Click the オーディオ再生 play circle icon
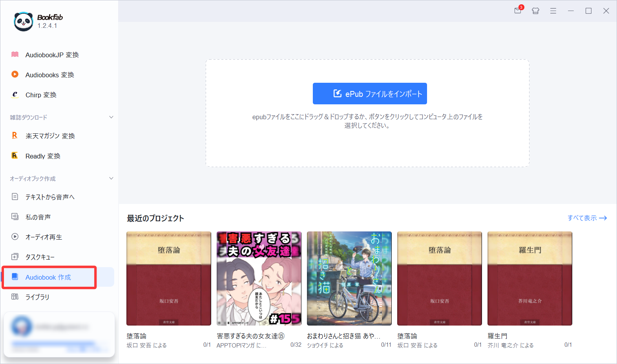Screen dimensions: 617x364 tap(15, 237)
